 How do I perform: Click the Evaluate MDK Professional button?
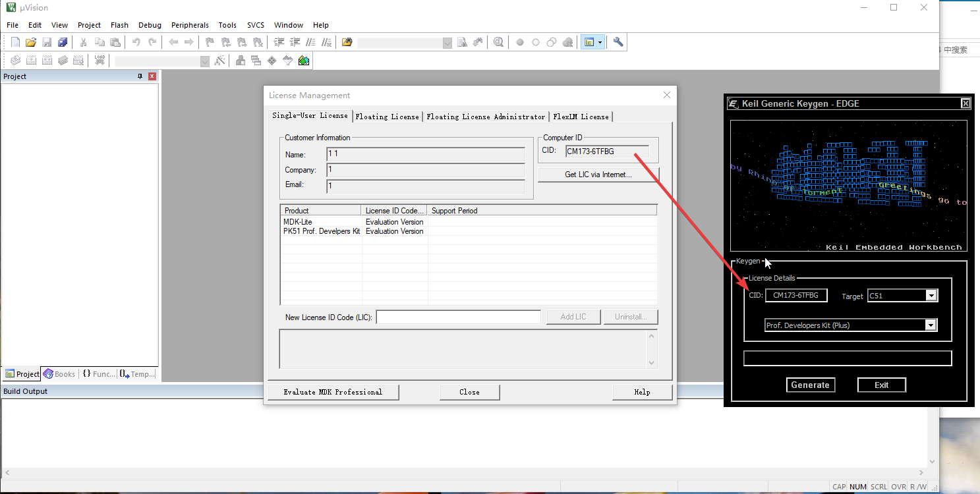(333, 392)
